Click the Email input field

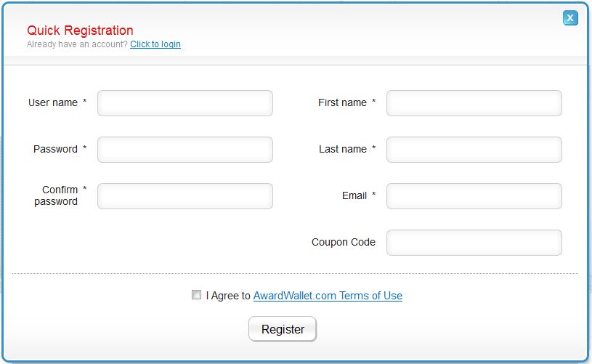pos(474,196)
